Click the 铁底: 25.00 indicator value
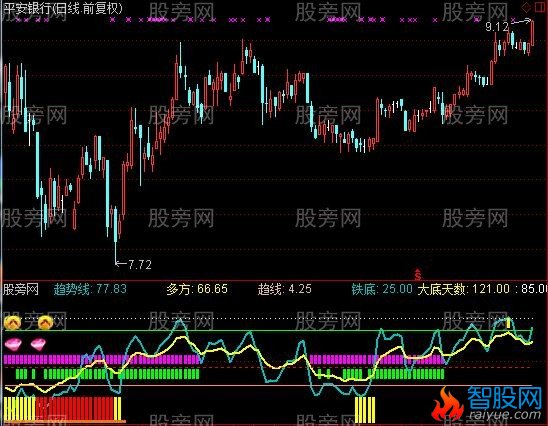This screenshot has width=548, height=426. click(382, 289)
